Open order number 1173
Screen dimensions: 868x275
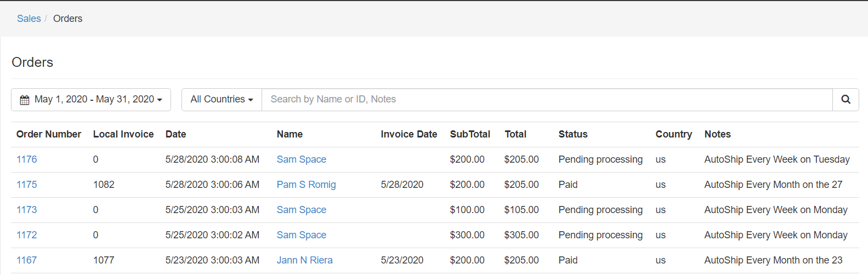[x=27, y=210]
